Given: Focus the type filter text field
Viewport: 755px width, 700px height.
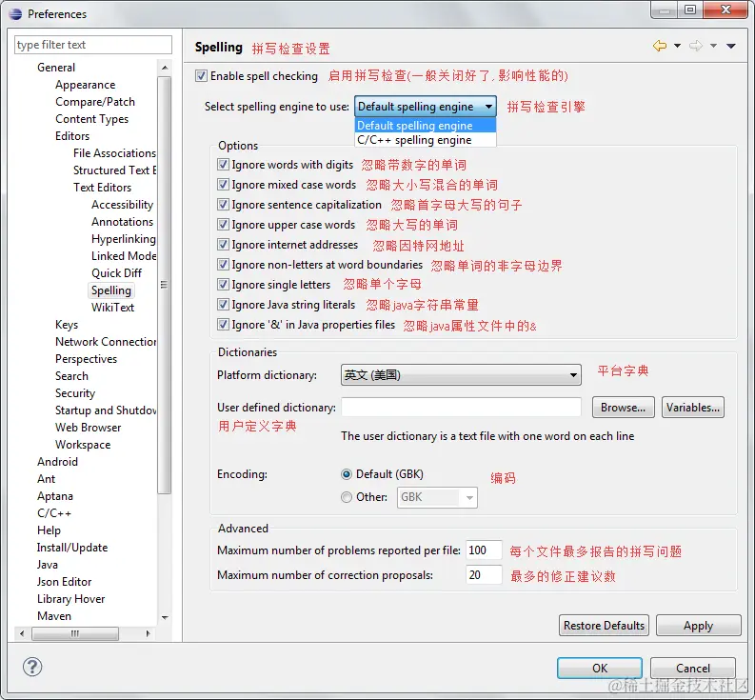Looking at the screenshot, I should (93, 45).
